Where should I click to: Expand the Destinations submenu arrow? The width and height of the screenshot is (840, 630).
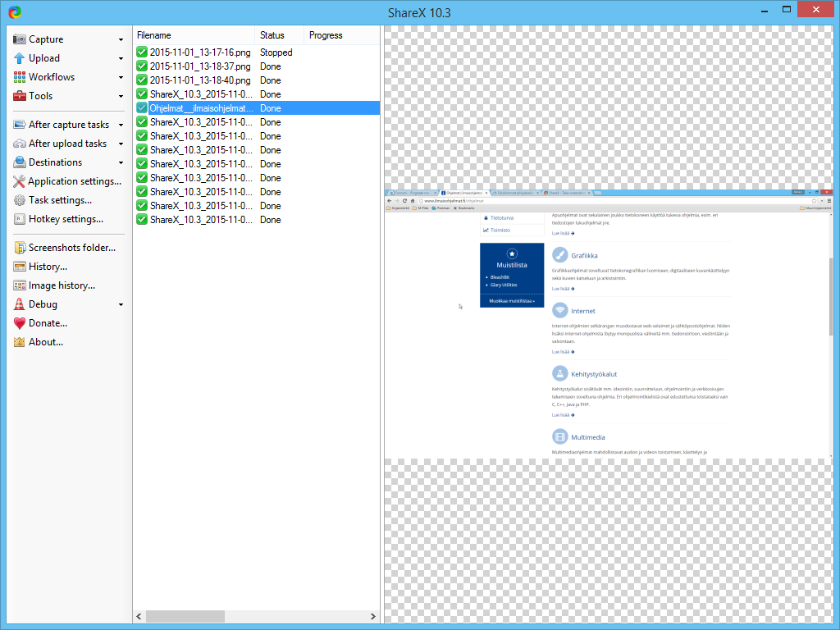pos(121,162)
